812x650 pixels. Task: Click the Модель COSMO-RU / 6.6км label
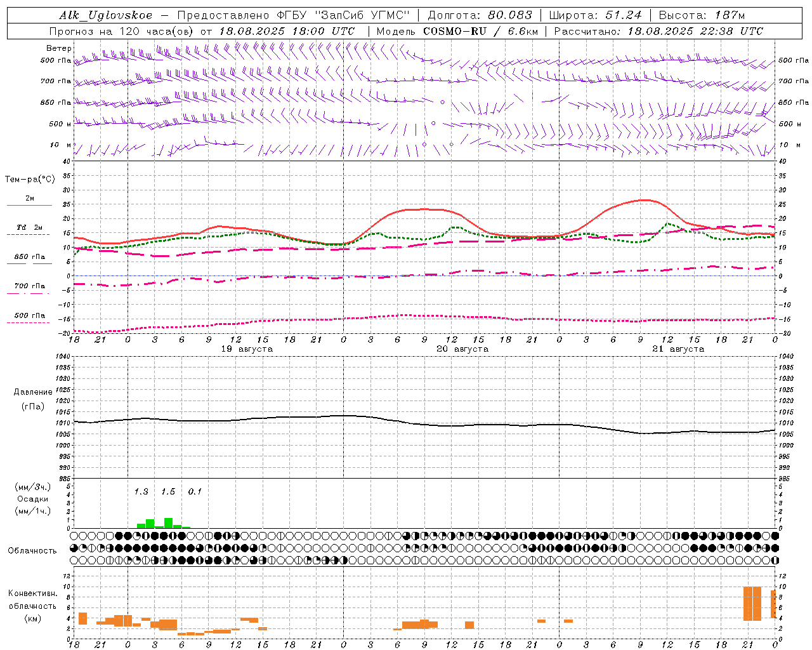(x=457, y=31)
